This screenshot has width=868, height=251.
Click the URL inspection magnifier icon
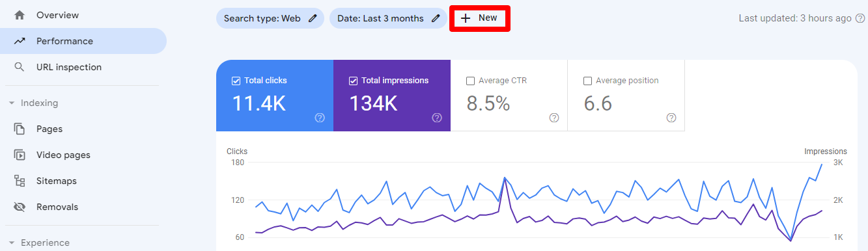click(x=20, y=67)
